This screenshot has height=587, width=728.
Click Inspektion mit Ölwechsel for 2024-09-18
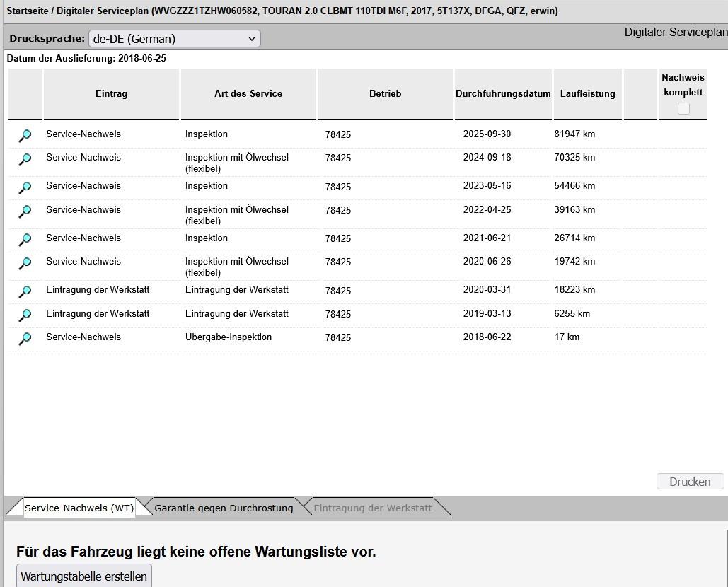pyautogui.click(x=237, y=163)
